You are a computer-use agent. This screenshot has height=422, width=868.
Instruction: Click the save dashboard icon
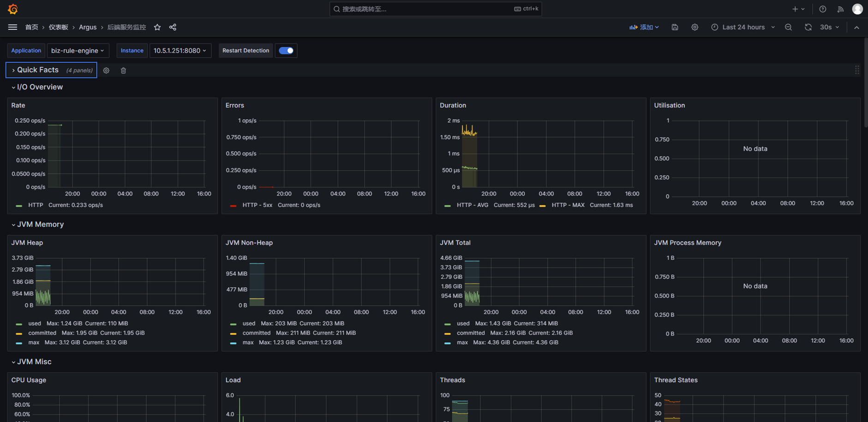click(675, 27)
